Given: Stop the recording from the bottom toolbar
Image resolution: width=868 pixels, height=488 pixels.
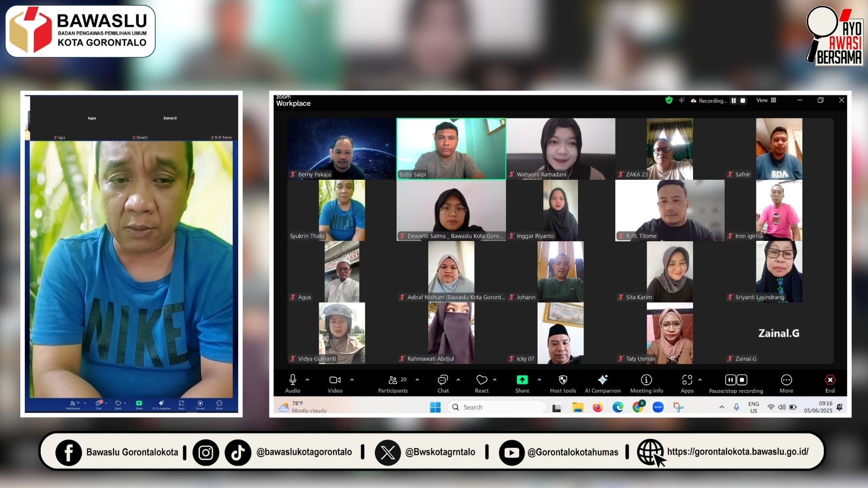Looking at the screenshot, I should [742, 380].
